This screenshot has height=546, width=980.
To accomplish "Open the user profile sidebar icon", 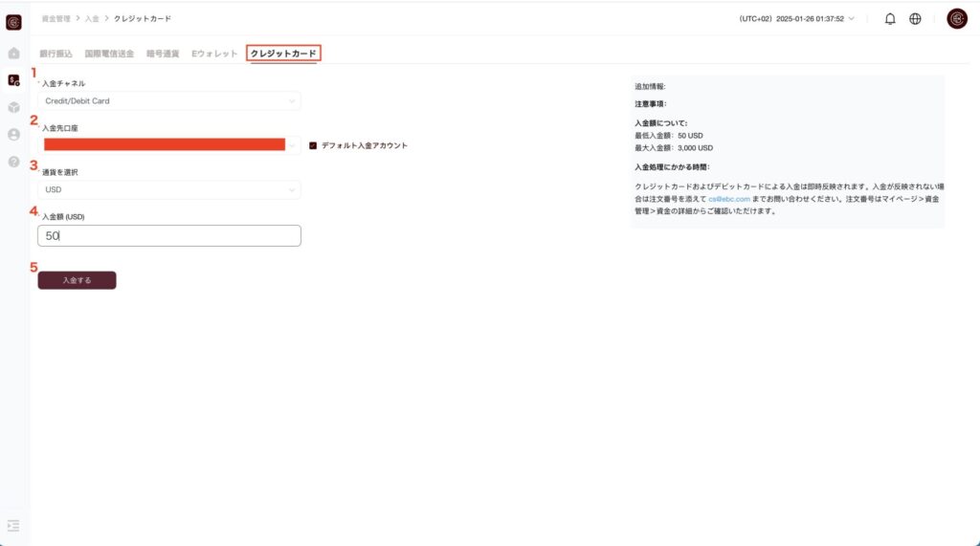I will tap(13, 134).
